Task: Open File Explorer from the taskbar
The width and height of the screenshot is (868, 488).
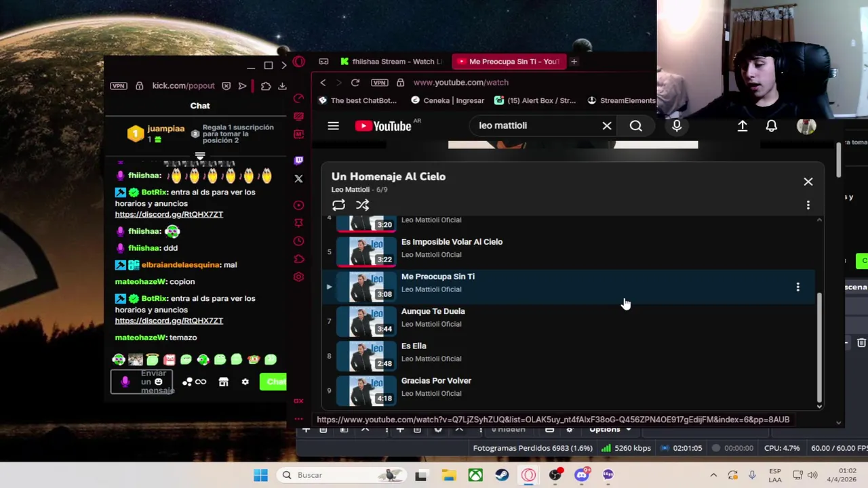Action: pos(448,475)
